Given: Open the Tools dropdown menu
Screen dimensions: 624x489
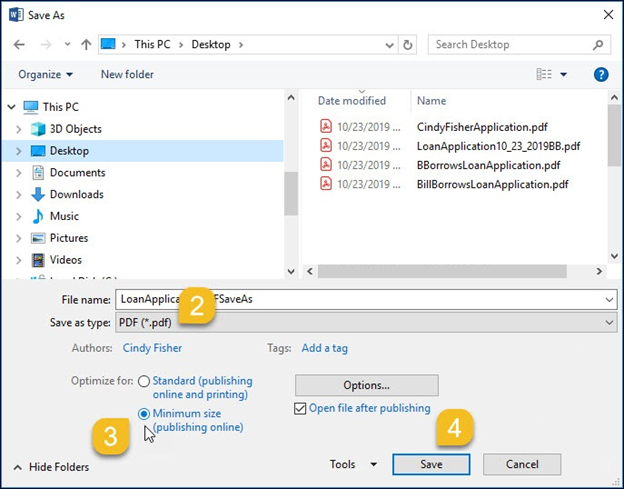Looking at the screenshot, I should [x=353, y=464].
